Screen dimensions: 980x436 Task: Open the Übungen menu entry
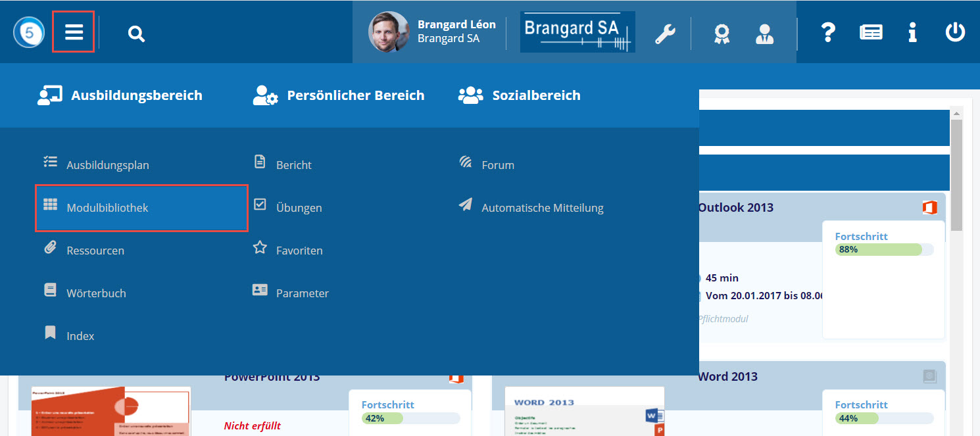click(x=299, y=208)
